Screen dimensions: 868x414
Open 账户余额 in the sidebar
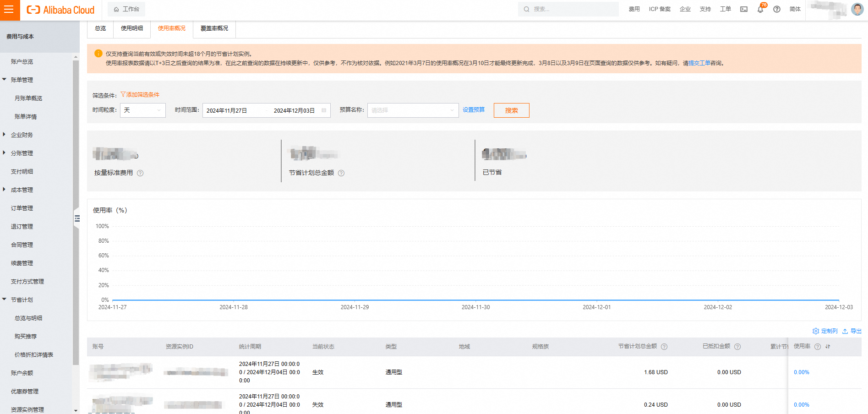pyautogui.click(x=22, y=373)
